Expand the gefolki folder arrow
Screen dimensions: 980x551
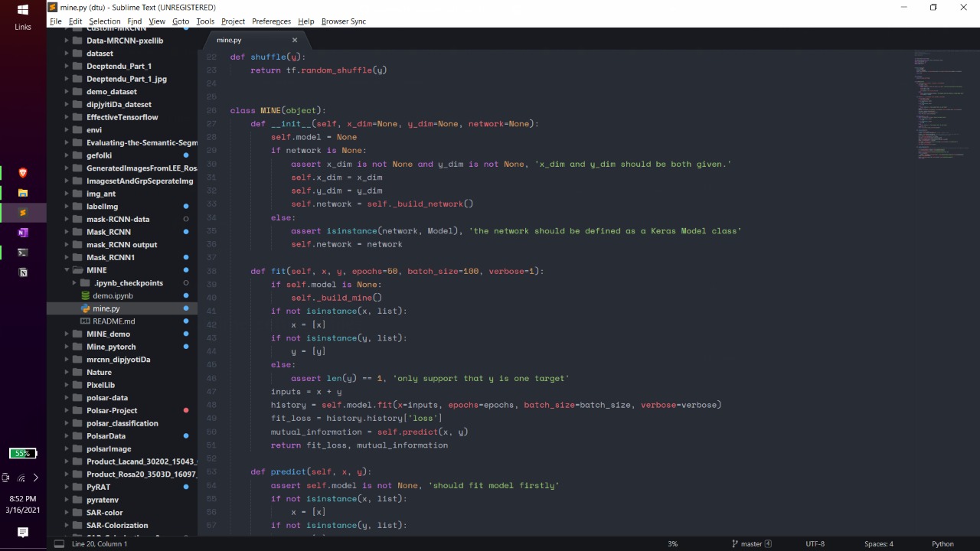(67, 155)
